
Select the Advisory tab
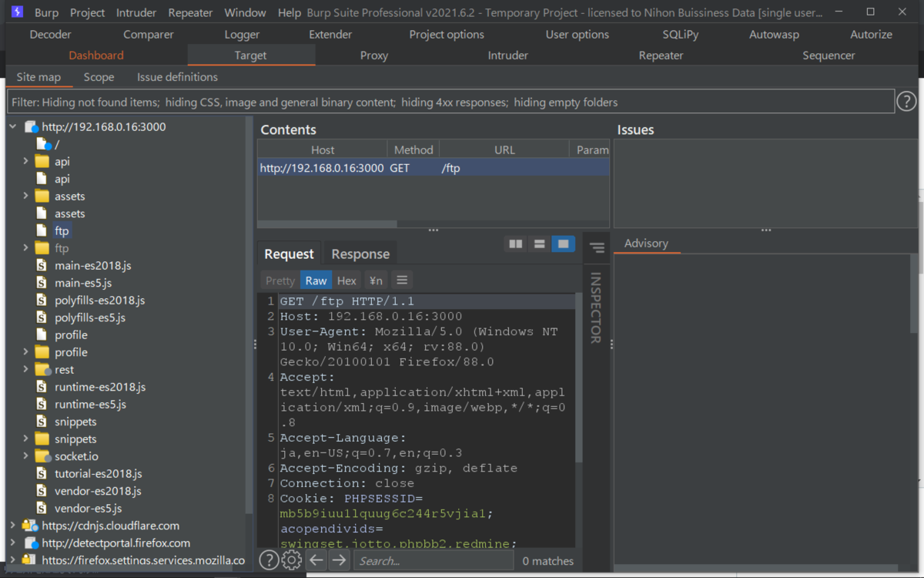[646, 244]
